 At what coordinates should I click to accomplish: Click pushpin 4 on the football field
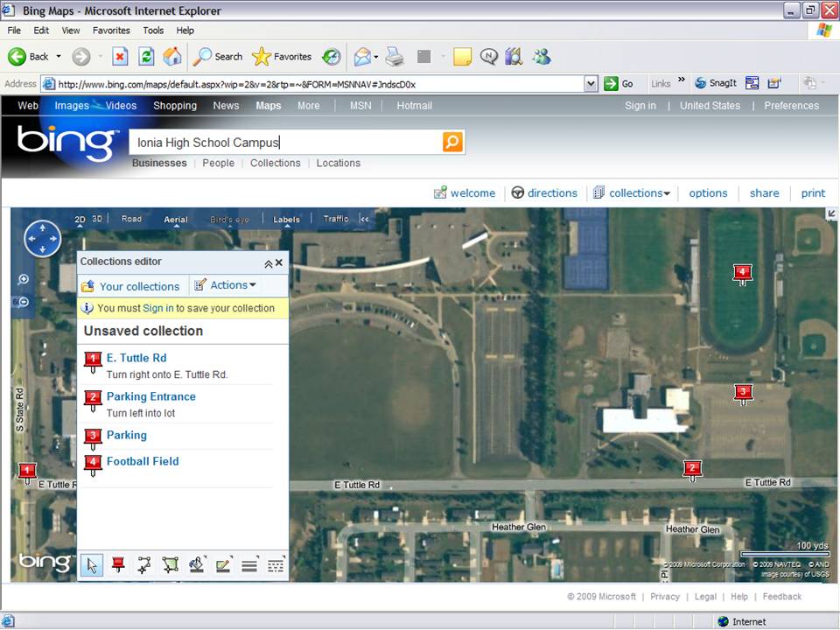pyautogui.click(x=743, y=274)
